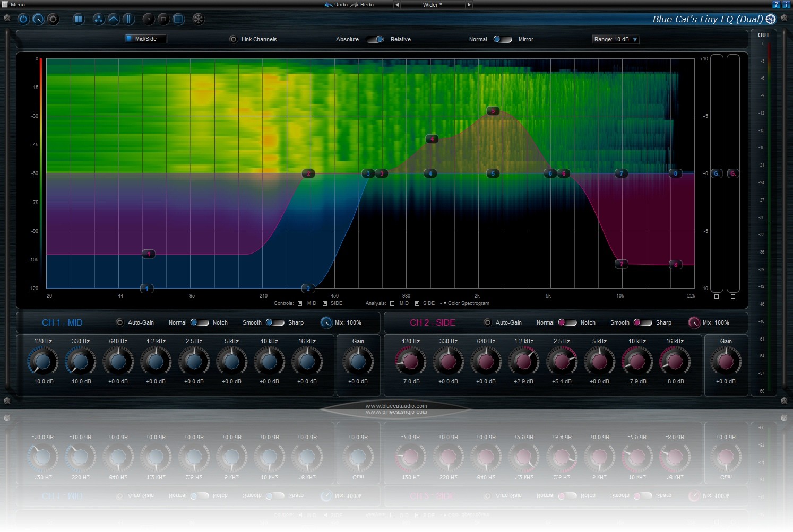
Task: Click the Blue Cat logo icon
Action: pyautogui.click(x=771, y=19)
